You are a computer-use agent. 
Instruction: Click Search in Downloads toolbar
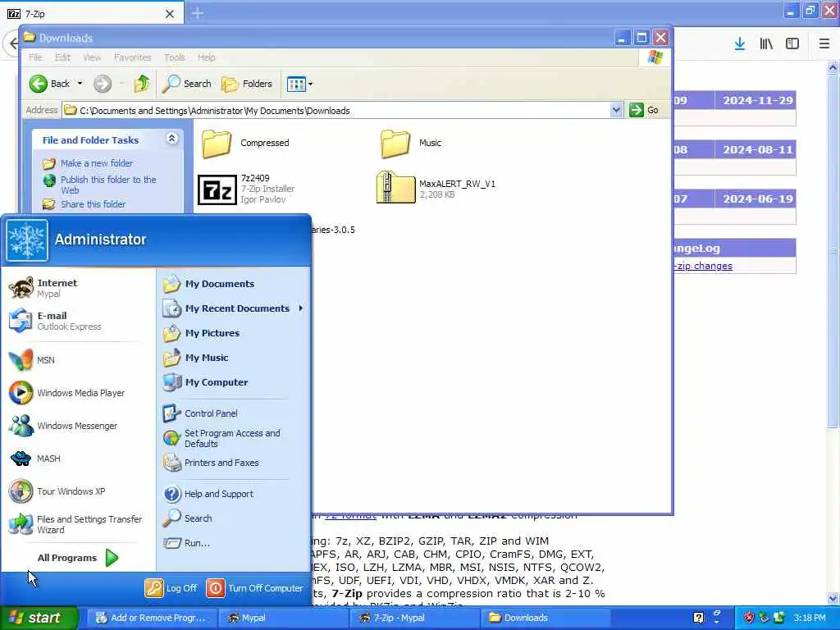coord(187,84)
